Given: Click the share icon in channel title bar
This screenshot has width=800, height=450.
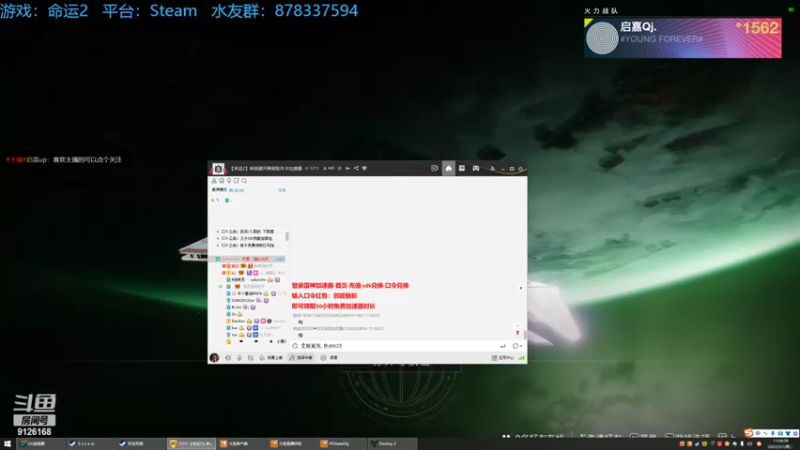Looking at the screenshot, I should [356, 168].
